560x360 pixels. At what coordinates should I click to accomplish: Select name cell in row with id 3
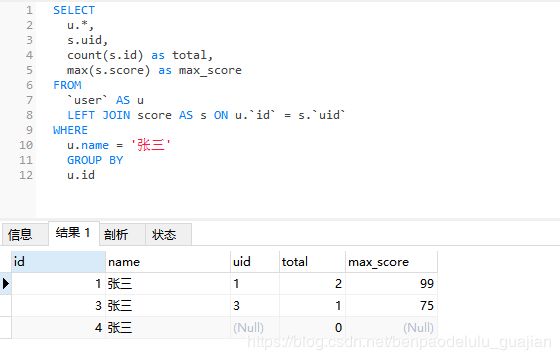pyautogui.click(x=168, y=306)
